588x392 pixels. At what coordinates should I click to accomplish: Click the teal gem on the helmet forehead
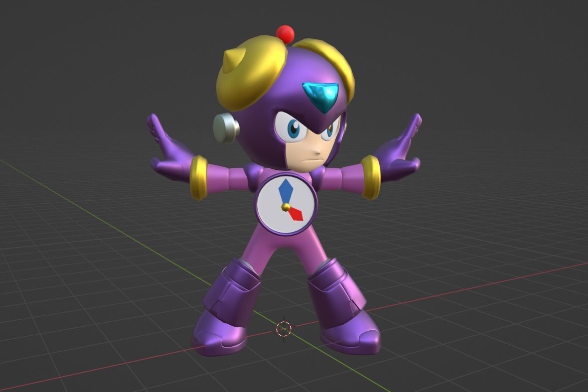321,97
